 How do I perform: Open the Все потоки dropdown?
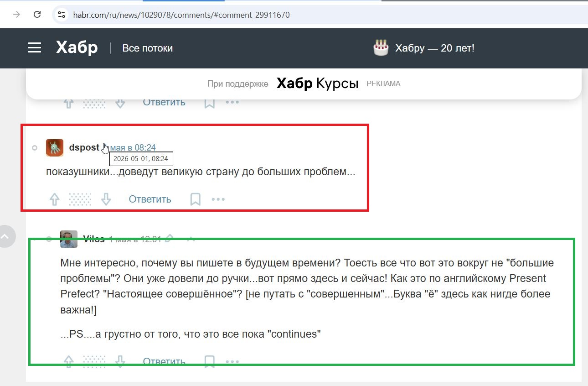point(147,48)
